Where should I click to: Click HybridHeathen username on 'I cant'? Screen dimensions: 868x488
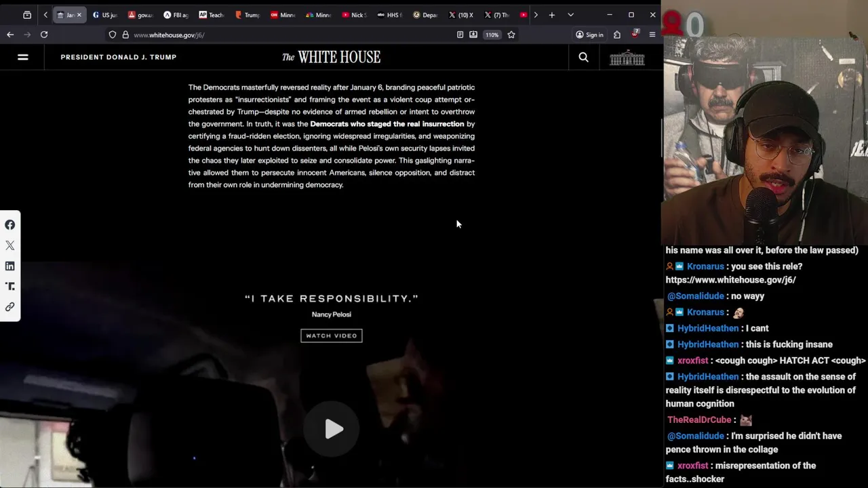point(708,328)
